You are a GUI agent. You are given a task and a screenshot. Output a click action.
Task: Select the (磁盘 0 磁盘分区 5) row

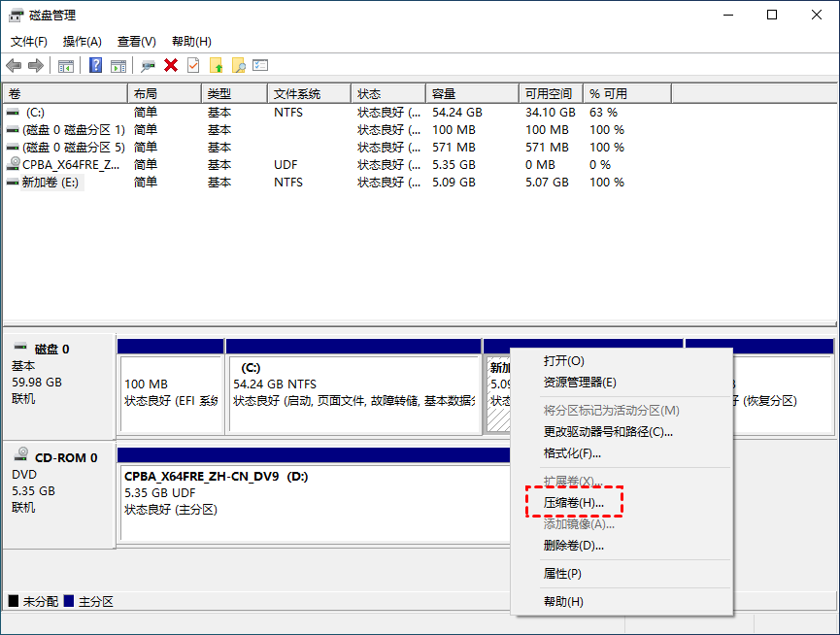click(x=338, y=148)
